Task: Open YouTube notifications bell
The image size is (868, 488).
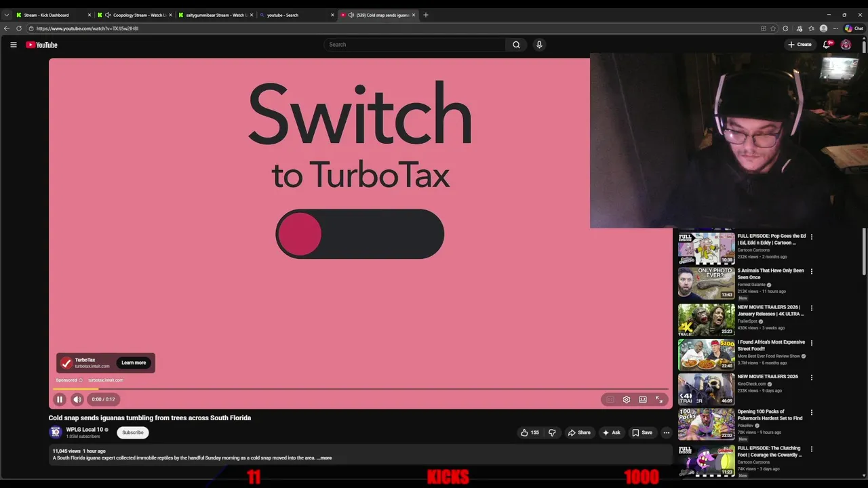Action: (x=826, y=45)
